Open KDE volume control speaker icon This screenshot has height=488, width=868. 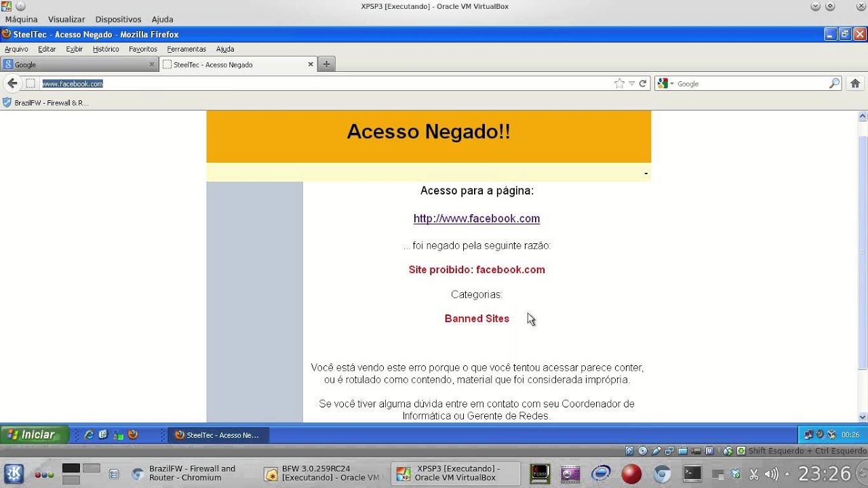(x=771, y=474)
